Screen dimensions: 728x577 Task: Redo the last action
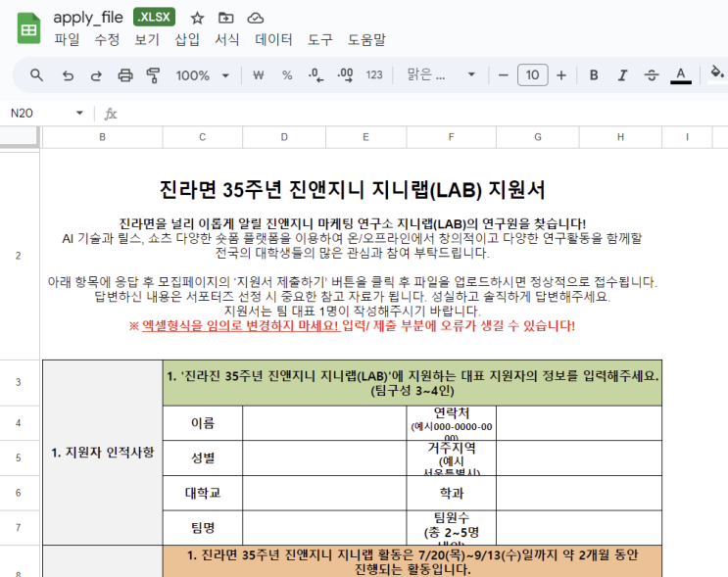tap(96, 75)
